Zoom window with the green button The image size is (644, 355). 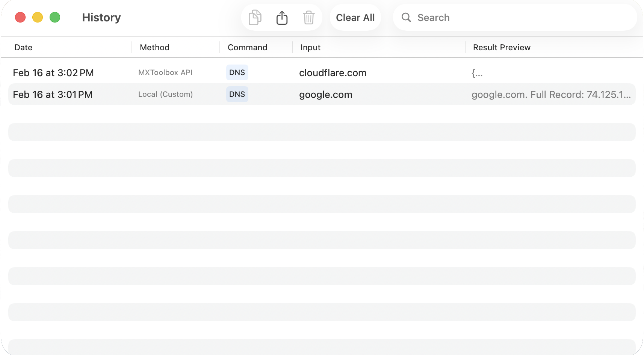coord(55,17)
